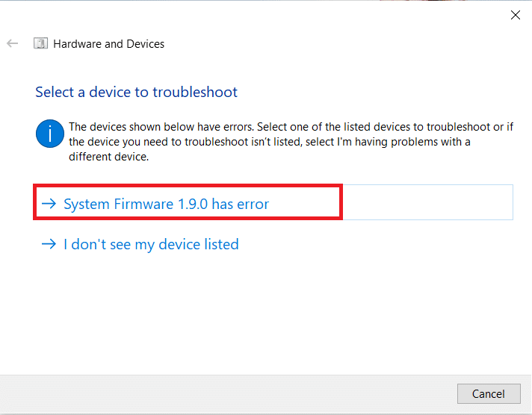Click the back arrow in the header
The image size is (532, 415).
pos(12,44)
